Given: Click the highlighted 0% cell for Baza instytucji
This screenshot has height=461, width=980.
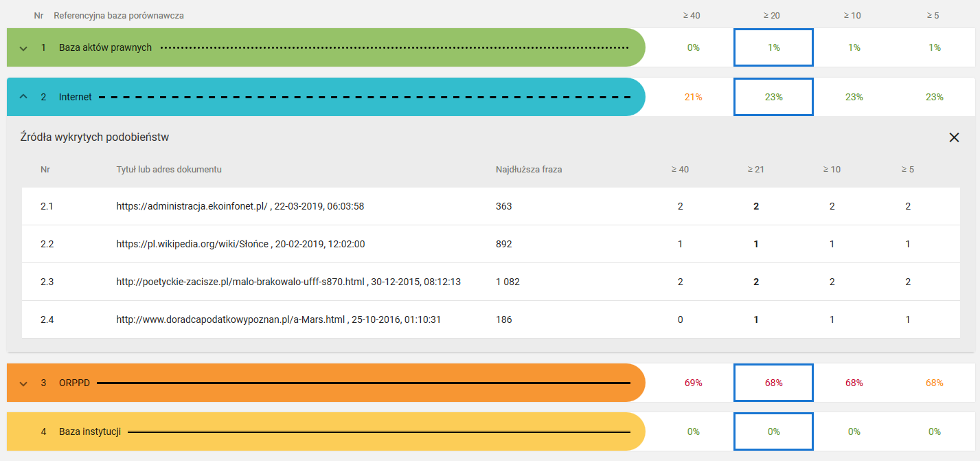Looking at the screenshot, I should point(773,431).
